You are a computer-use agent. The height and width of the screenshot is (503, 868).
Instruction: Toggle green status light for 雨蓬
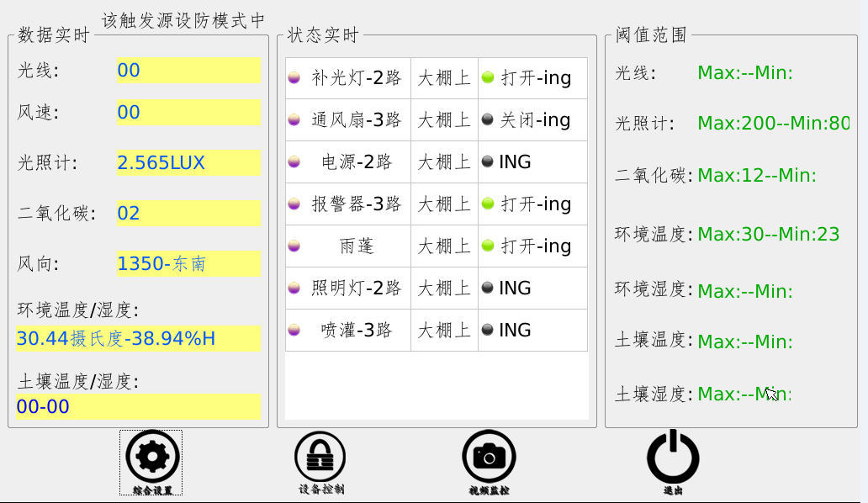[x=487, y=246]
